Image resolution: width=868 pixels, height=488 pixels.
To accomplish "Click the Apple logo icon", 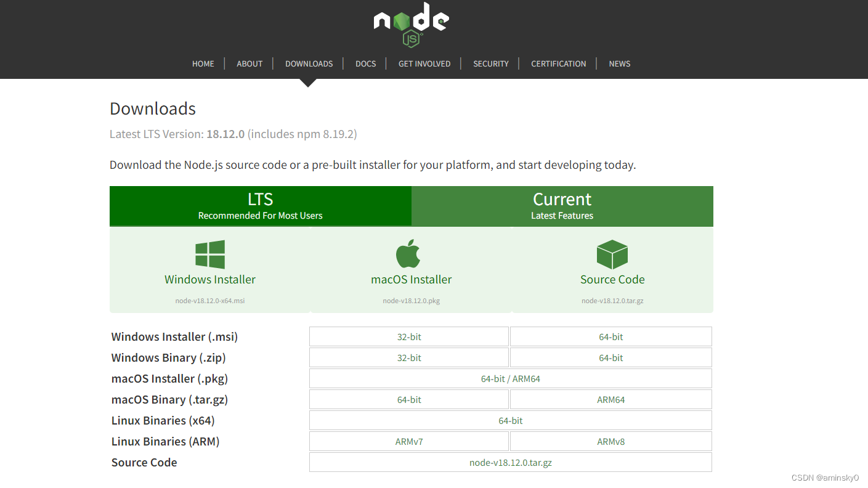I will [x=407, y=254].
